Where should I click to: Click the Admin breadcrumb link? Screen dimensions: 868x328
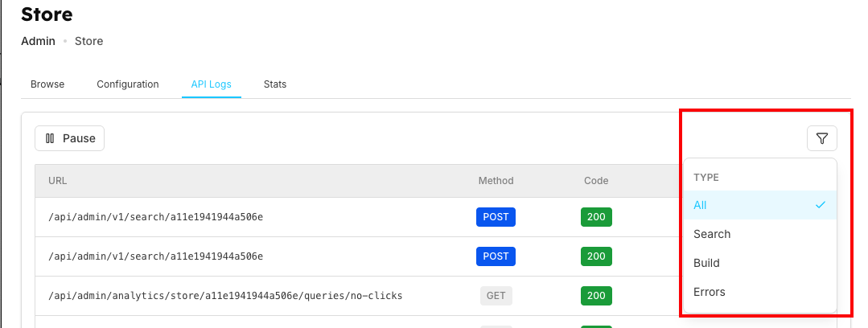[x=38, y=41]
